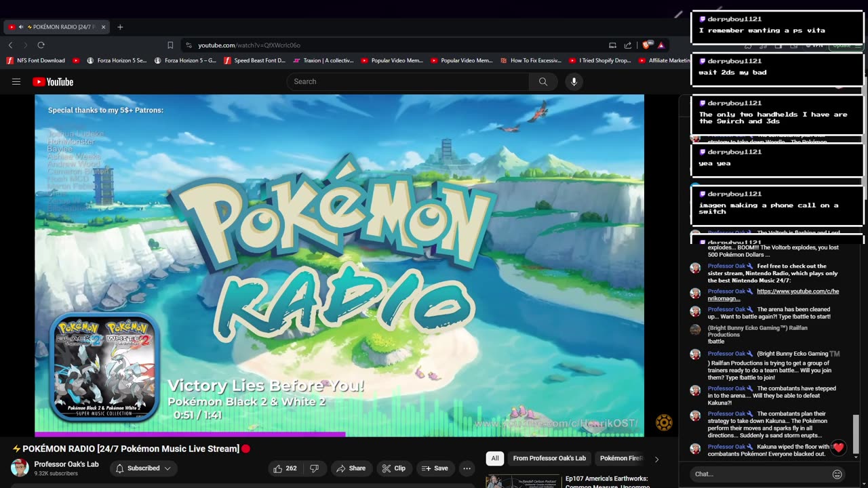The width and height of the screenshot is (868, 488).
Task: Start voice search with the microphone
Action: (574, 81)
